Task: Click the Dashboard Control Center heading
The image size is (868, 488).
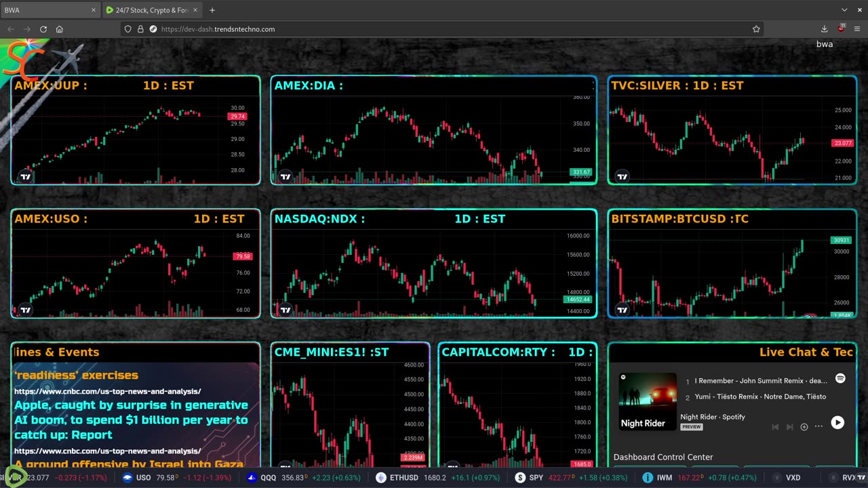Action: coord(663,457)
